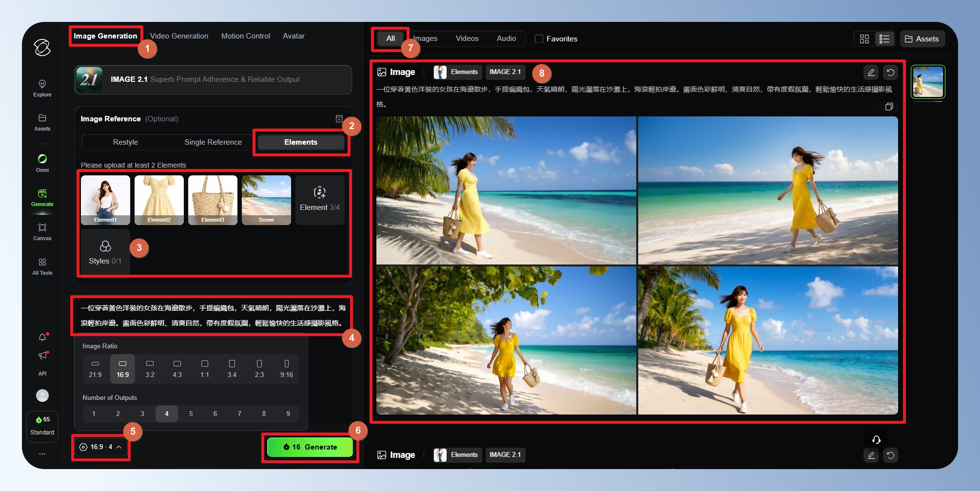Open the Omni tool in sidebar
The width and height of the screenshot is (980, 491).
click(x=42, y=163)
